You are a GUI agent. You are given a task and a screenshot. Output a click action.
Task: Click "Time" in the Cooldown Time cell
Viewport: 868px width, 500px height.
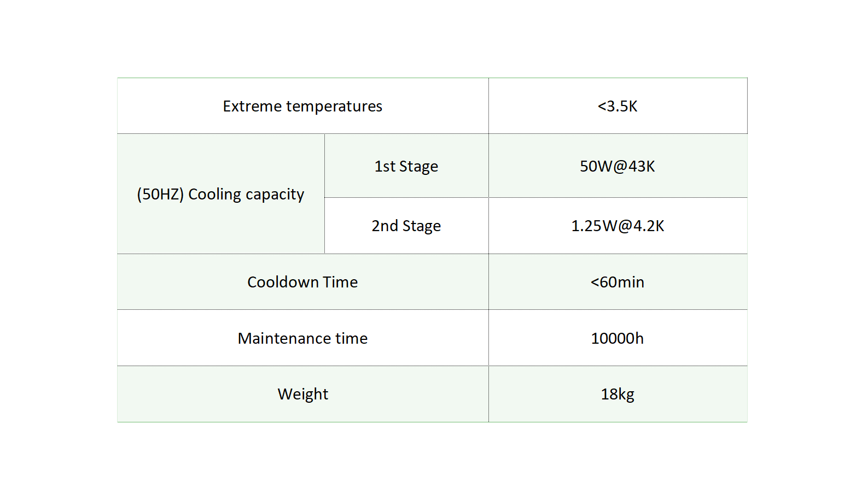click(340, 282)
